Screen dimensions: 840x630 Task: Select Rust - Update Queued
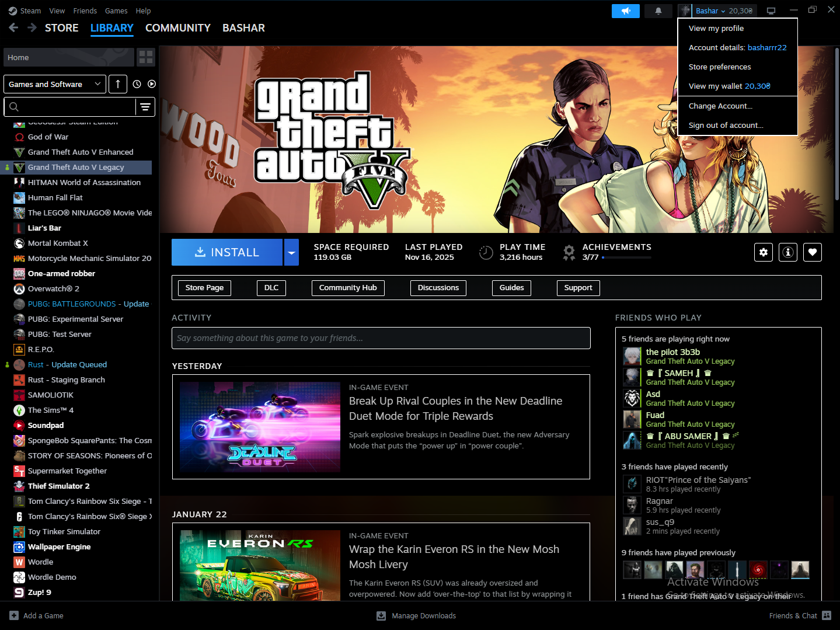click(82, 364)
